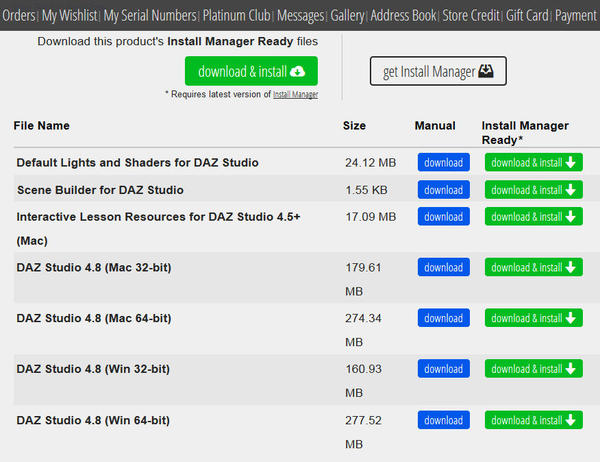The image size is (600, 462).
Task: Click the 17.09 MB size value
Action: [x=370, y=217]
